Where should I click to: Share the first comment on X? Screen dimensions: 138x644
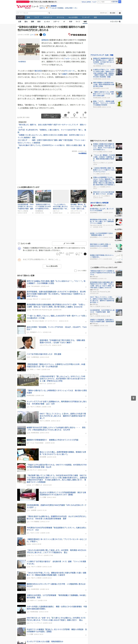pyautogui.click(x=85, y=254)
